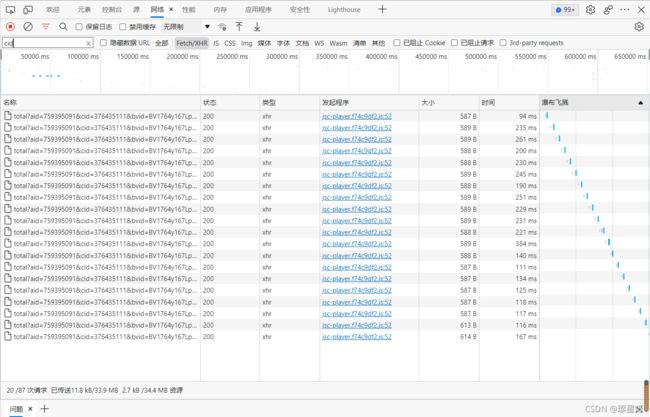Viewport: 650px width, 417px height.
Task: Filter requests by JS
Action: point(216,43)
